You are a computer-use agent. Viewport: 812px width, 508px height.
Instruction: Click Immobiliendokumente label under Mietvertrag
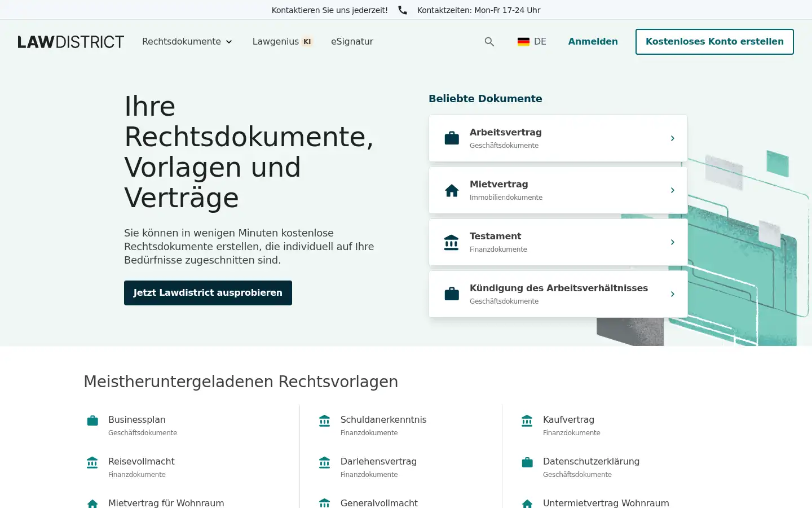click(506, 198)
